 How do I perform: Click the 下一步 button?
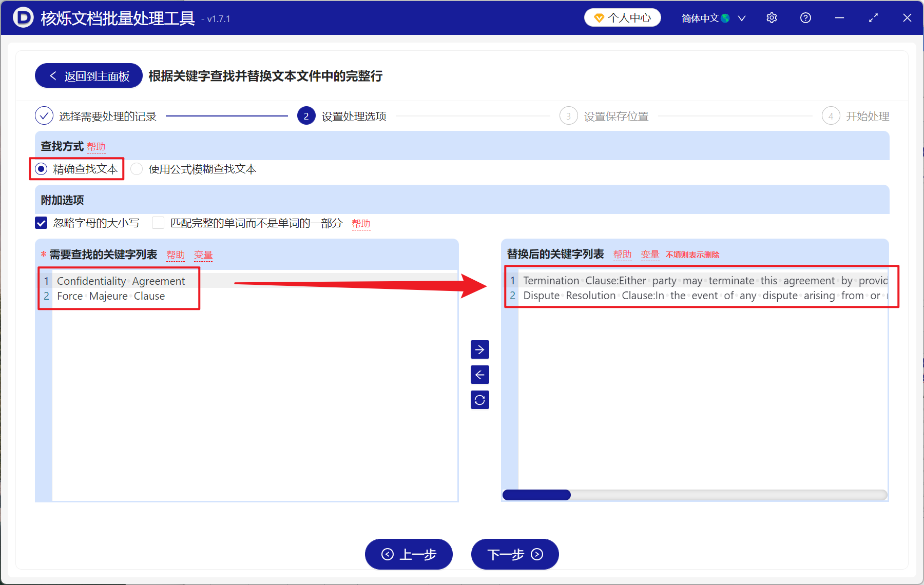pyautogui.click(x=514, y=554)
